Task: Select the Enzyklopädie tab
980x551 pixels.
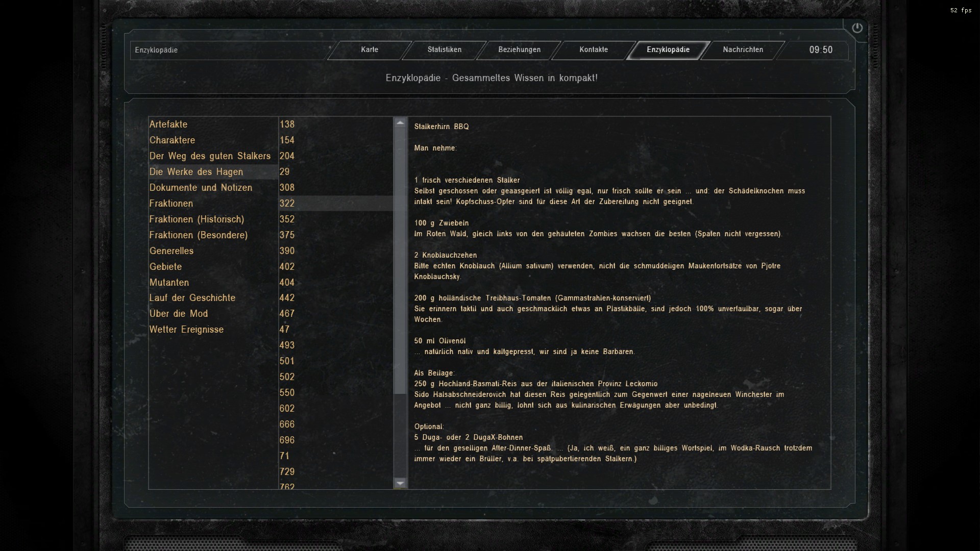Action: coord(668,50)
